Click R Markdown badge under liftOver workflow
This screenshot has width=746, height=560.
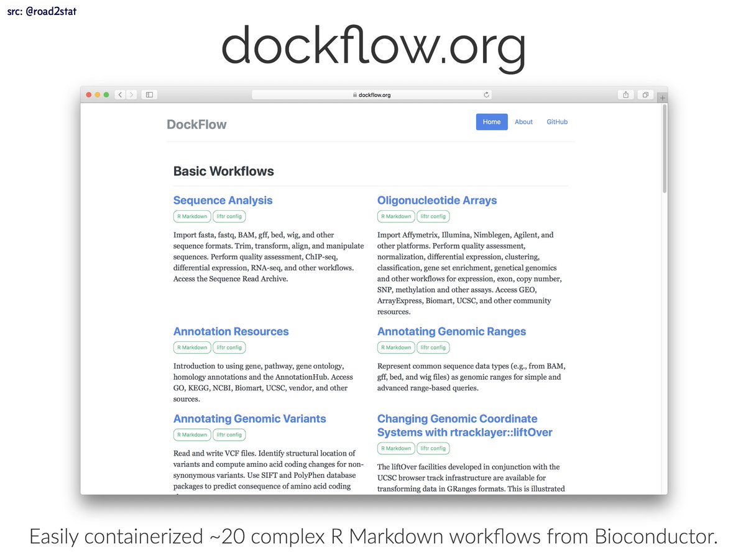(396, 448)
